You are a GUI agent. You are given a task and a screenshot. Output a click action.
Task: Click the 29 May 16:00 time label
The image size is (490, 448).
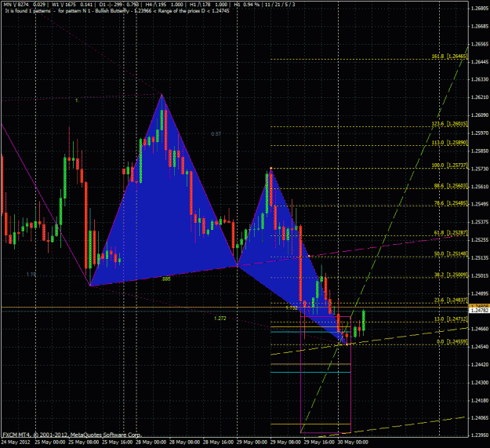319,443
